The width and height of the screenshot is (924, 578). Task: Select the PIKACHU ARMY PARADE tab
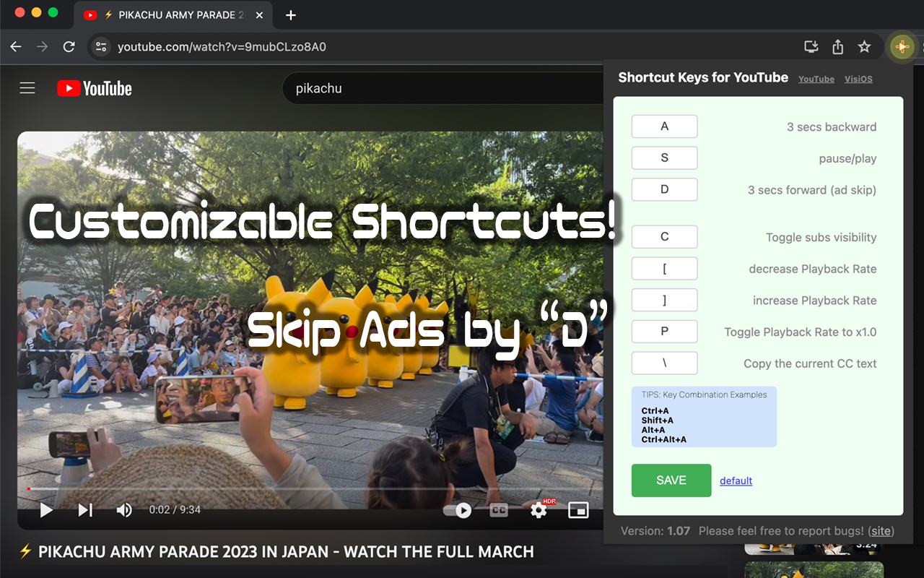(173, 15)
